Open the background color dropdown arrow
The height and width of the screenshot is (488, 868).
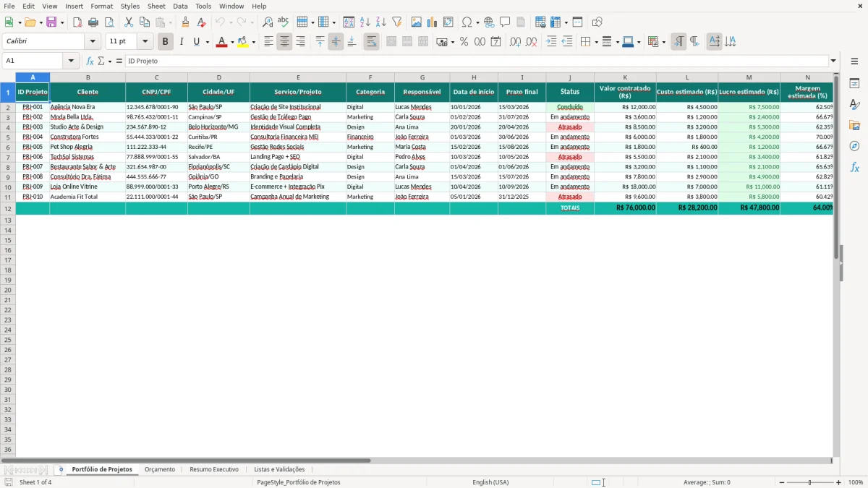click(253, 42)
